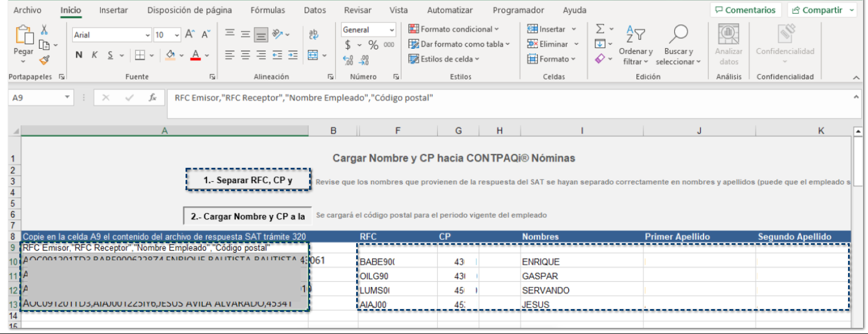Click the '1.- Separar RFC, CP y' button

[x=248, y=180]
